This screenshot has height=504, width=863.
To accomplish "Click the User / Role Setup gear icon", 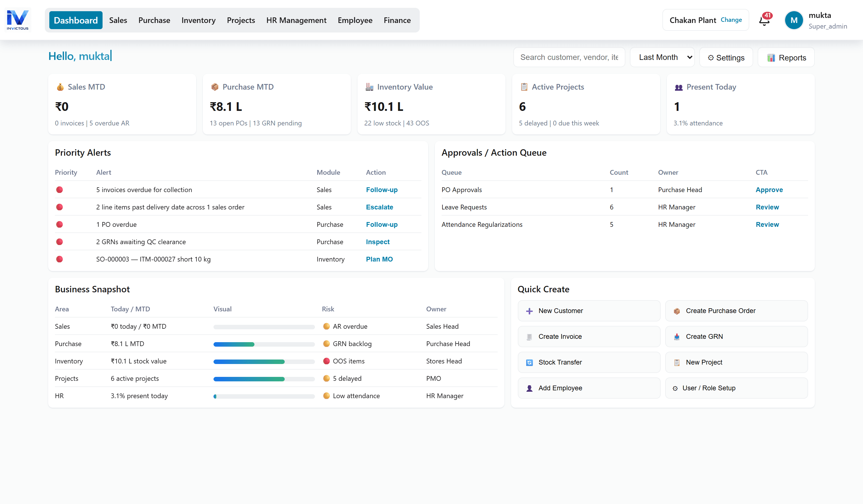I will click(x=675, y=388).
